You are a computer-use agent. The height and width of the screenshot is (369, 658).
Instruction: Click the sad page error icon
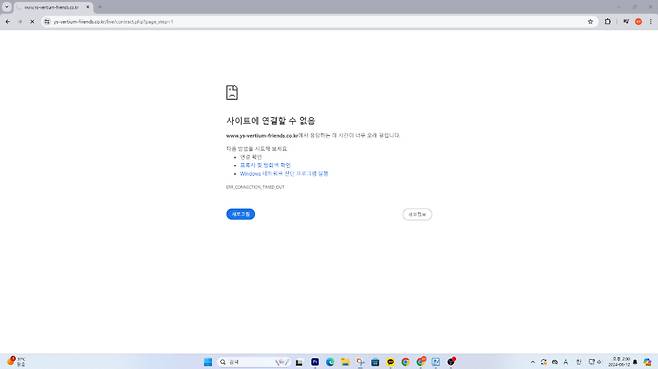(232, 92)
